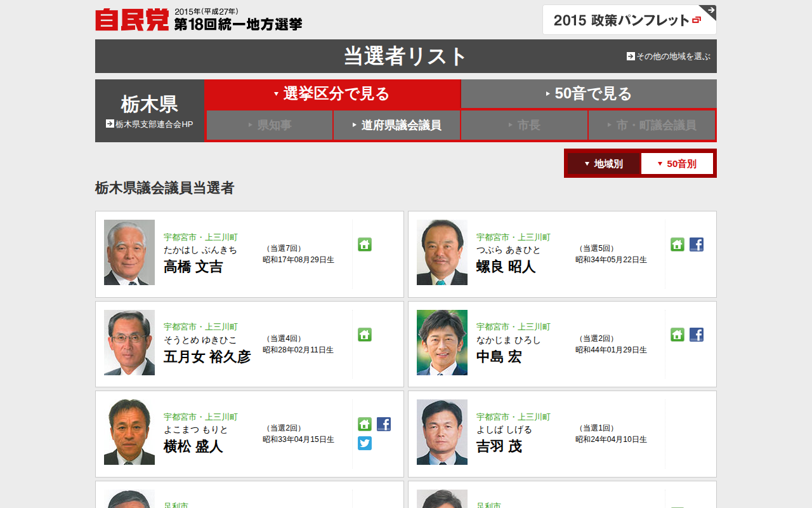This screenshot has width=812, height=508.
Task: Click （当選7回） label
Action: click(284, 248)
